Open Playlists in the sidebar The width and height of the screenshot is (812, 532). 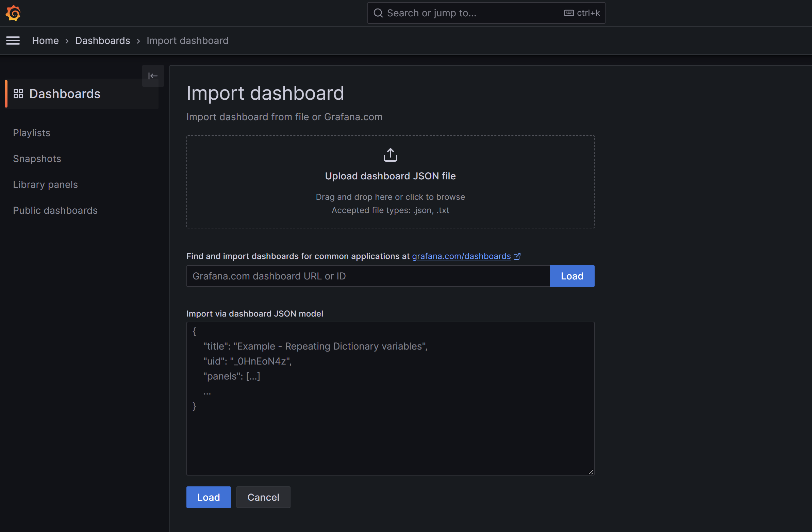point(31,133)
